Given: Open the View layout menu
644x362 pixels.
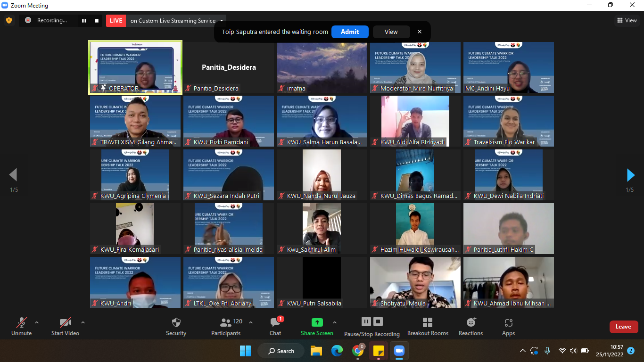Looking at the screenshot, I should [627, 20].
